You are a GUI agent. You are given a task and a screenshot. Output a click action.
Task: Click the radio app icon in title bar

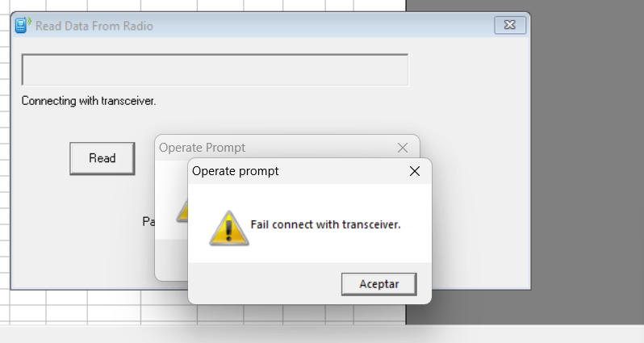coord(23,26)
